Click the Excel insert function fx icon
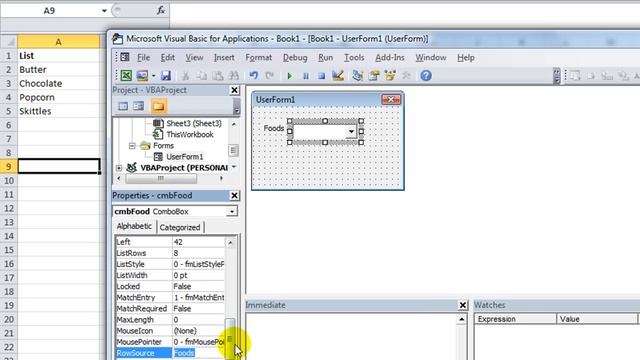 pos(161,11)
